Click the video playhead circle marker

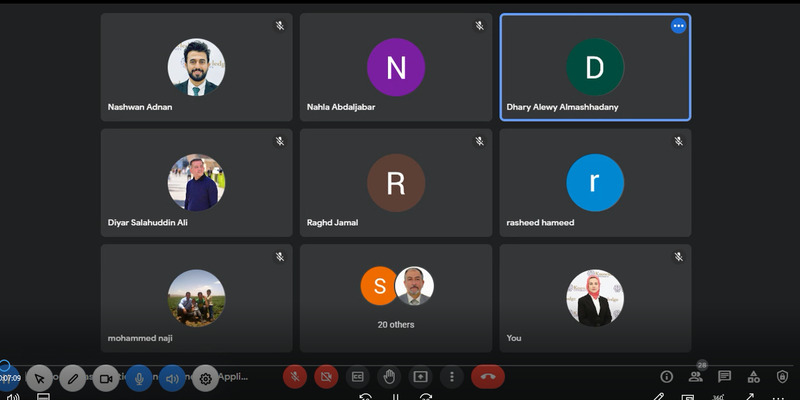pyautogui.click(x=5, y=365)
